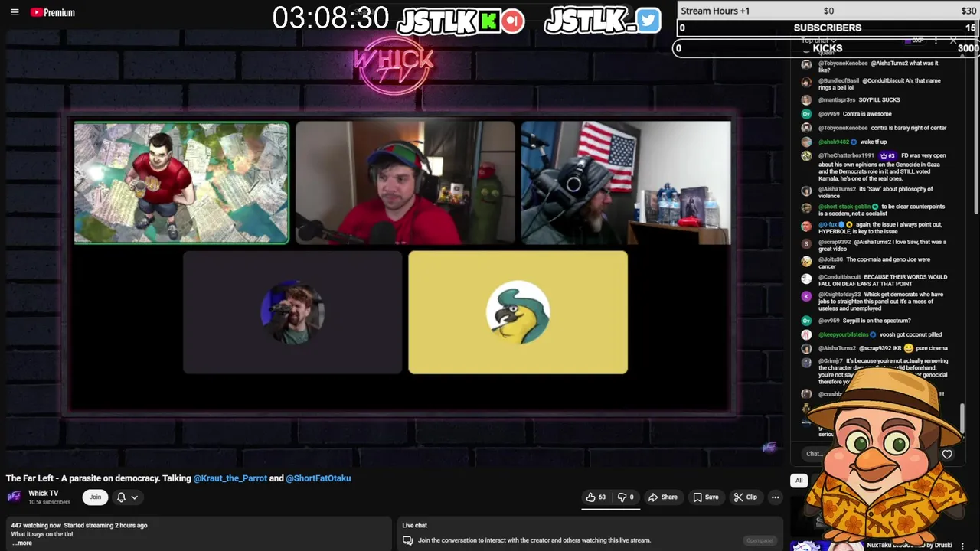Viewport: 980px width, 551px height.
Task: Open @BundleofBasil's chat avatar
Action: [x=806, y=82]
